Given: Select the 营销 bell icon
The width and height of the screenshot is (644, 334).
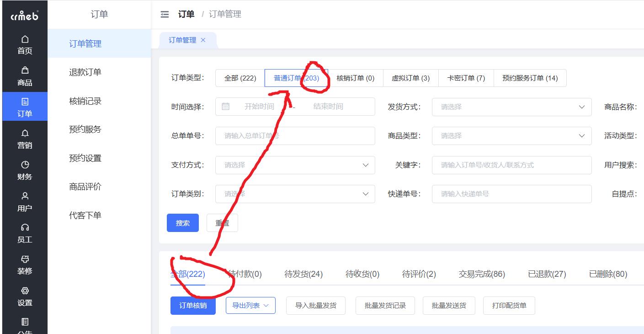Looking at the screenshot, I should 25,133.
